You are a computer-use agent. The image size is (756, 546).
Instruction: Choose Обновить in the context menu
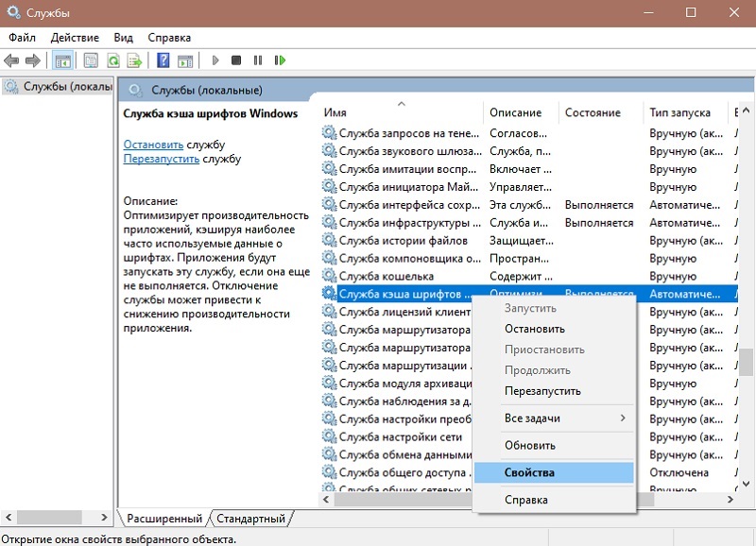tap(554, 446)
